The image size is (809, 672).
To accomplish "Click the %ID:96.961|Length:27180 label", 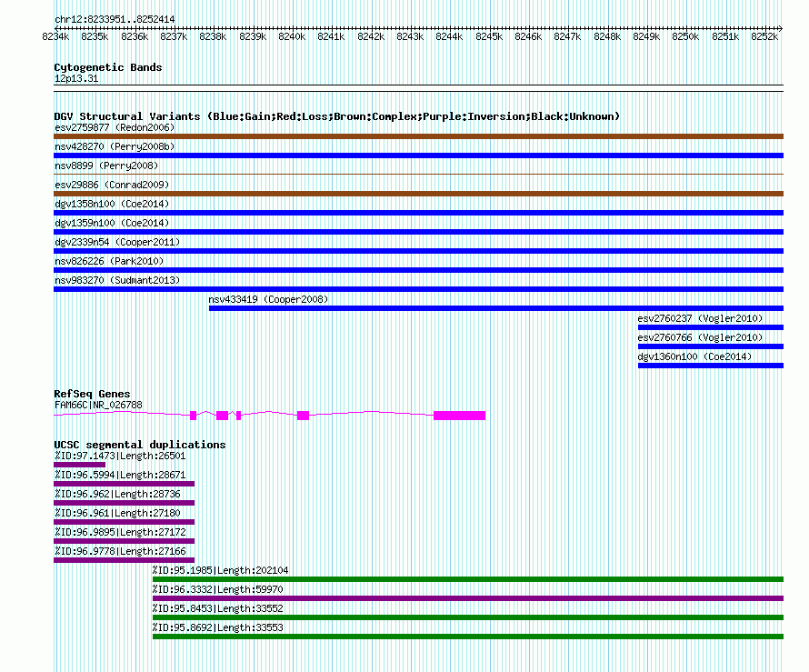I will [x=117, y=514].
